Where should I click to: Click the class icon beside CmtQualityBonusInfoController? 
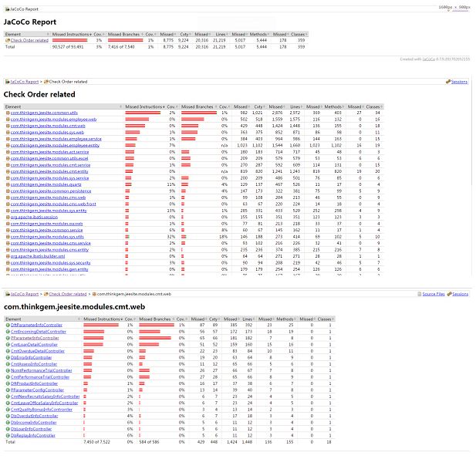click(8, 410)
